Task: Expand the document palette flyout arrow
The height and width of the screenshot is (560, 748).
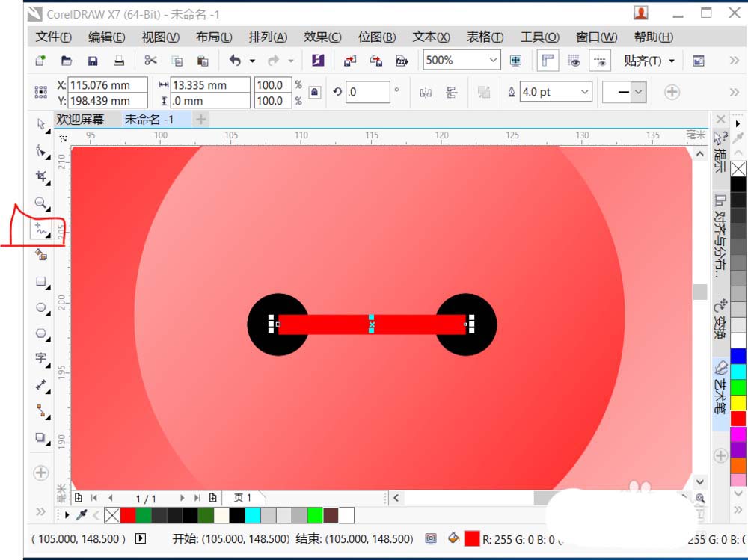Action: [67, 515]
